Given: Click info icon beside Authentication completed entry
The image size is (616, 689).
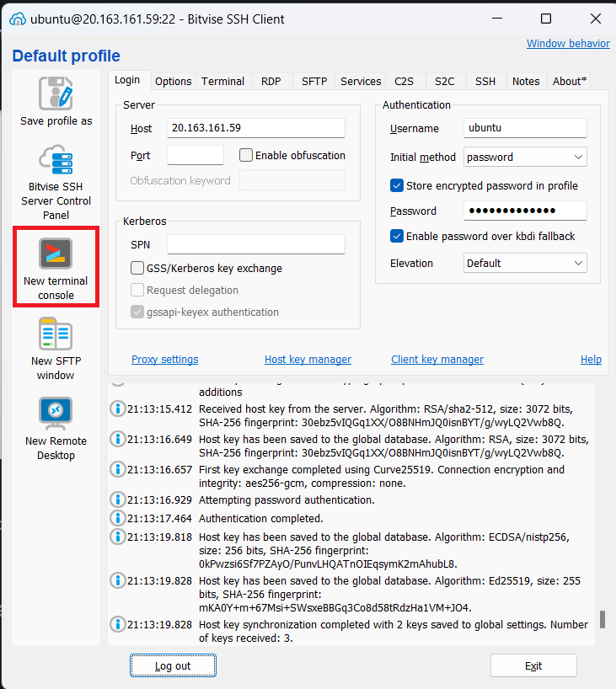Looking at the screenshot, I should tap(118, 519).
